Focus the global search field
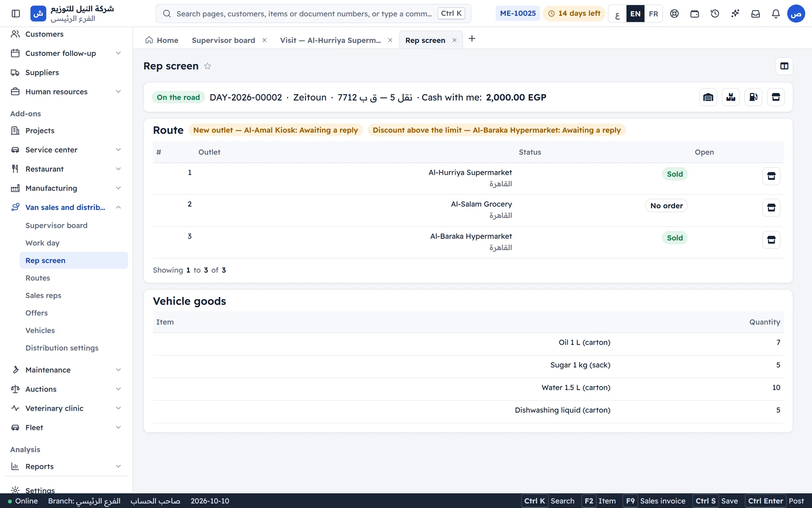 coord(313,14)
